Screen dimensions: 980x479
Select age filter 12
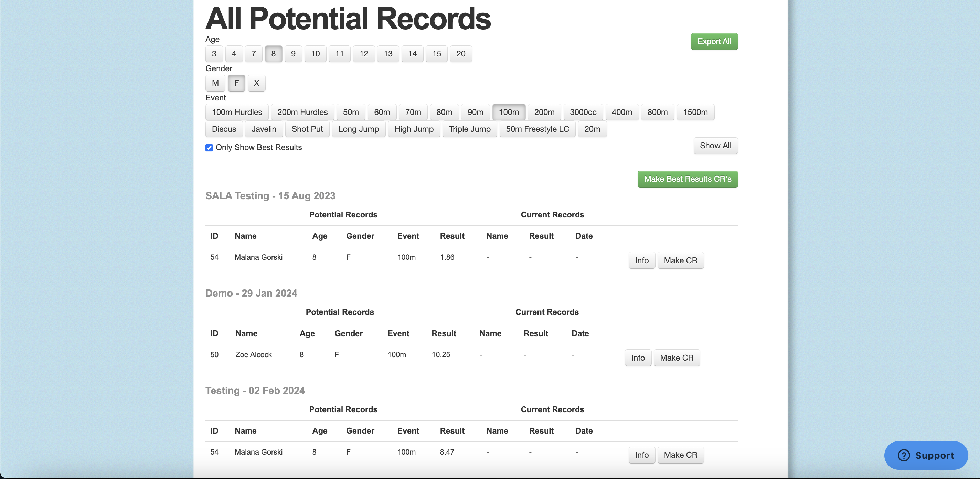tap(364, 54)
